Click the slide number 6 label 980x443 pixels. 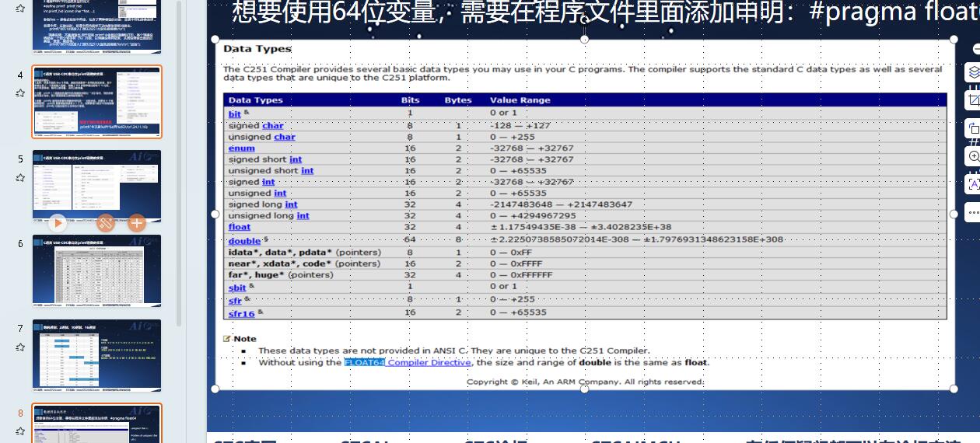(x=21, y=243)
